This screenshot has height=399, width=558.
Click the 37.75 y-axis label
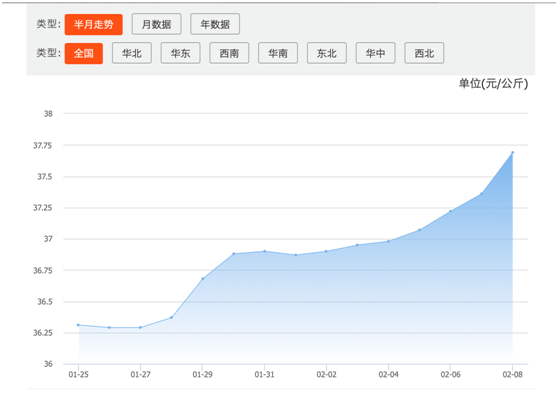tap(43, 145)
